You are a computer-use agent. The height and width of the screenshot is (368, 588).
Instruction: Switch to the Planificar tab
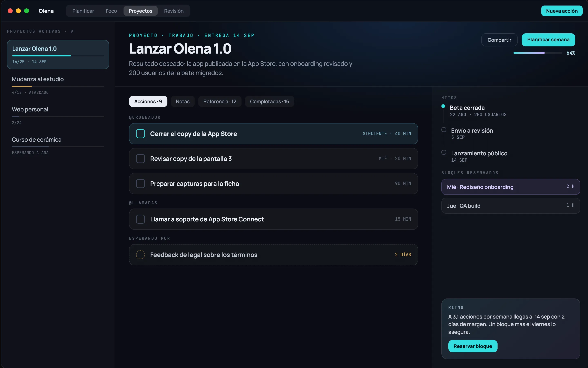click(x=83, y=11)
